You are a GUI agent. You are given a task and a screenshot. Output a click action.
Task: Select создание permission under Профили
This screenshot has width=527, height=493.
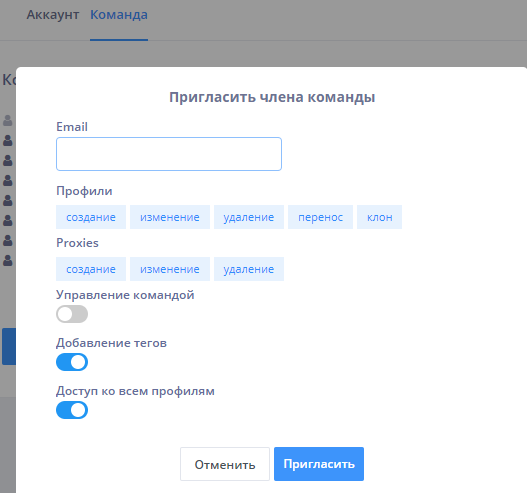pyautogui.click(x=91, y=217)
